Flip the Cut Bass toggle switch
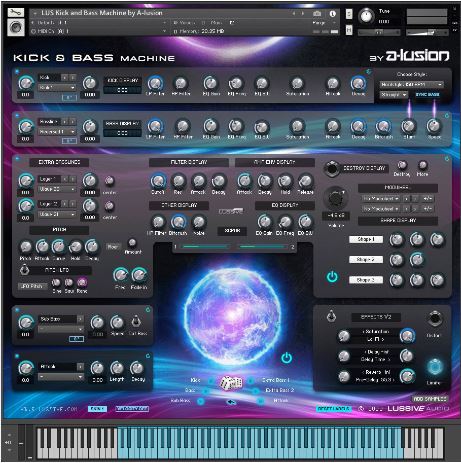 click(135, 321)
